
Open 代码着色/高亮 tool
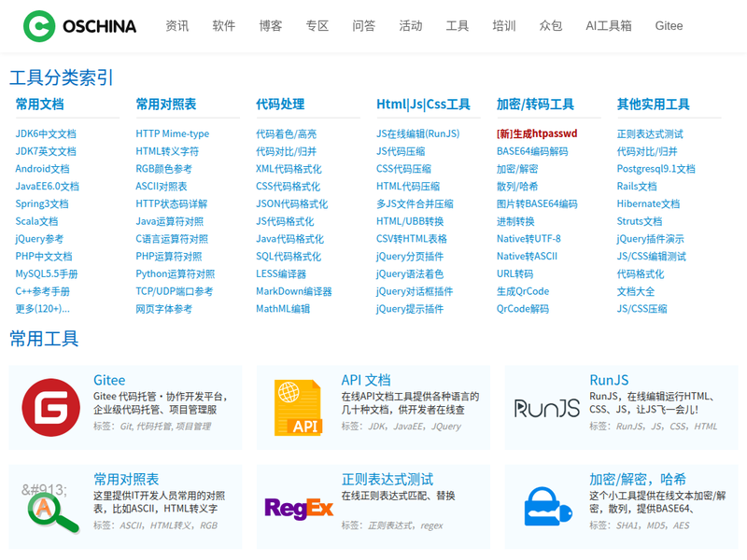[286, 133]
